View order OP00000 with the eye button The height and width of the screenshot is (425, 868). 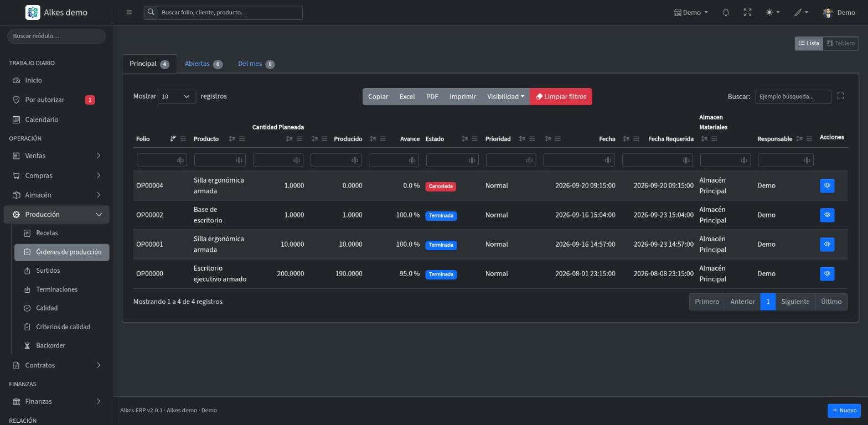point(827,273)
